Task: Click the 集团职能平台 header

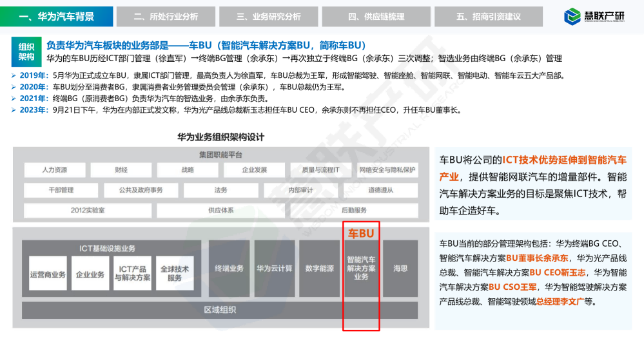Action: click(221, 155)
